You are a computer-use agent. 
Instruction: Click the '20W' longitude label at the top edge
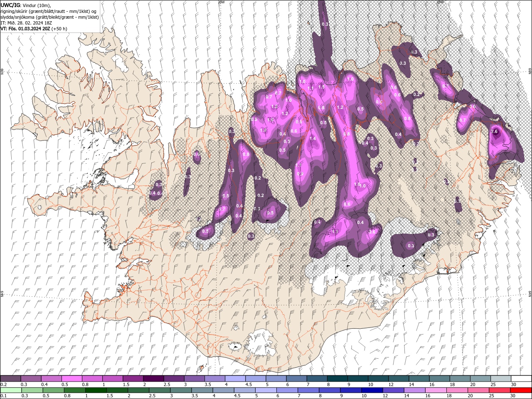pyautogui.click(x=221, y=2)
